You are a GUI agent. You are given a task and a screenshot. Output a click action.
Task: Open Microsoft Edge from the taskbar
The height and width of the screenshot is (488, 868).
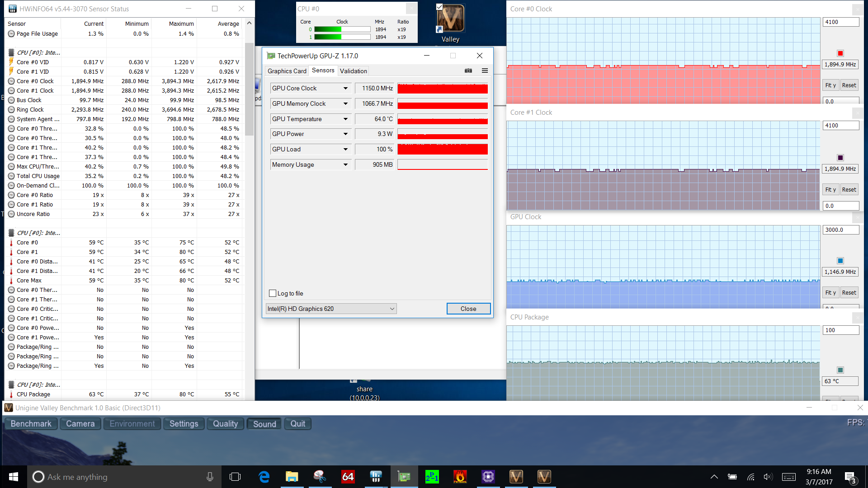264,477
